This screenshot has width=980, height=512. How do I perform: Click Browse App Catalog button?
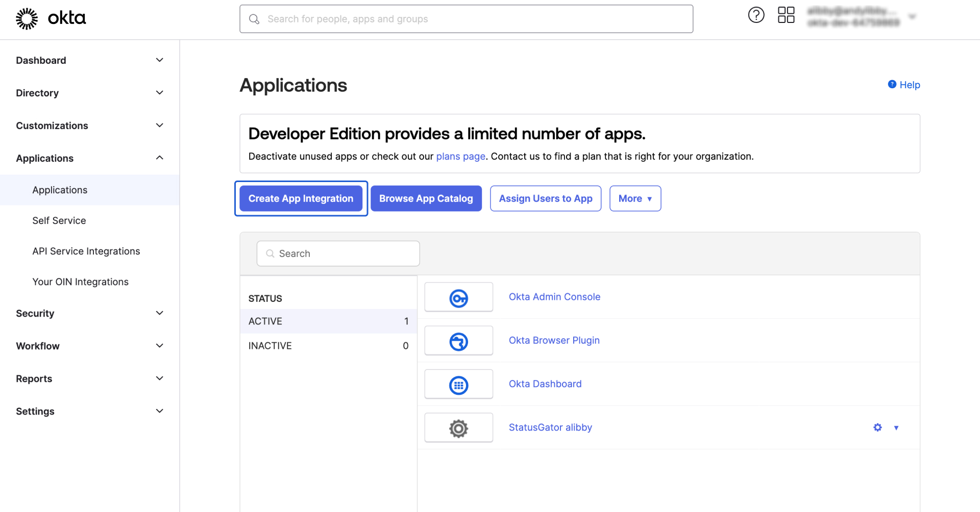coord(426,198)
